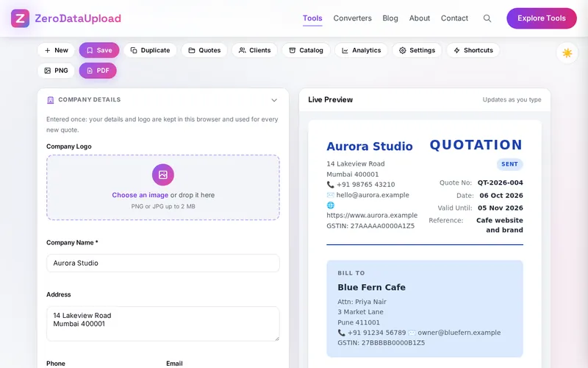The height and width of the screenshot is (368, 588).
Task: Click the globe icon in preview
Action: point(330,205)
